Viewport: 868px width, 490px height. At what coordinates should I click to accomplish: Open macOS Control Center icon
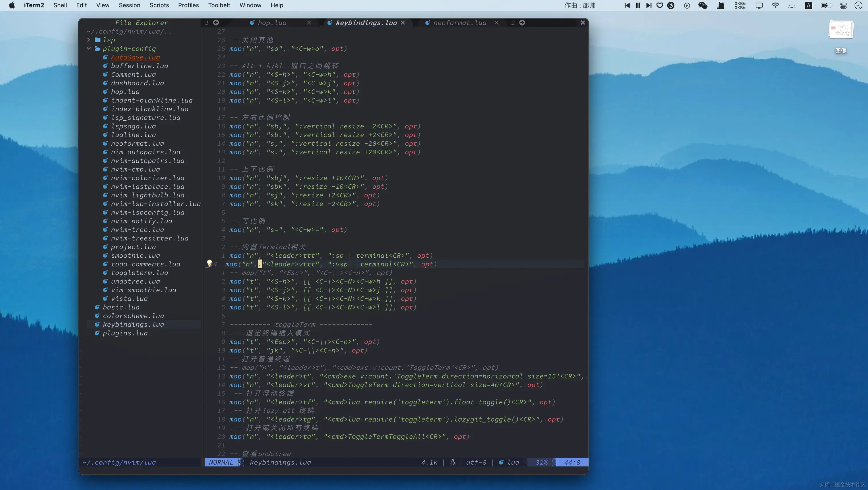point(843,5)
